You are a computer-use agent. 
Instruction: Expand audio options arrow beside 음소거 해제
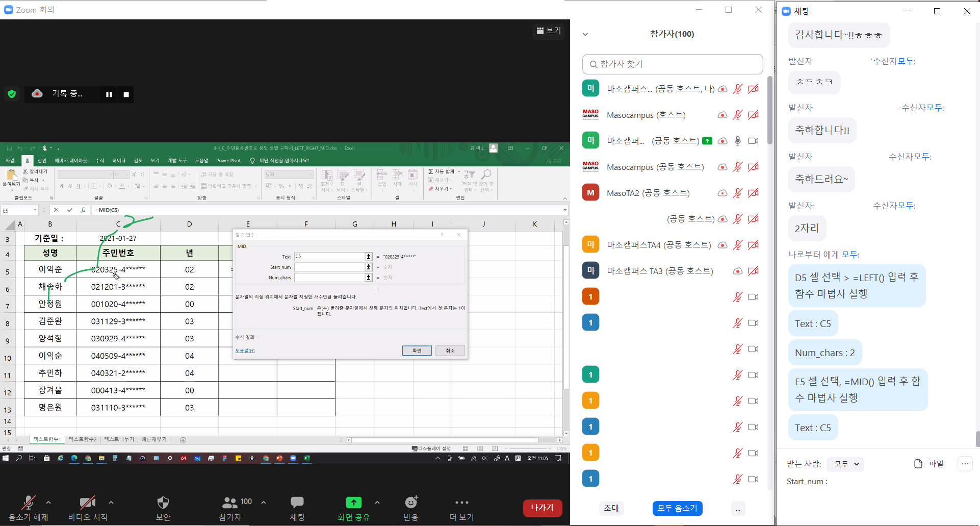[x=48, y=503]
